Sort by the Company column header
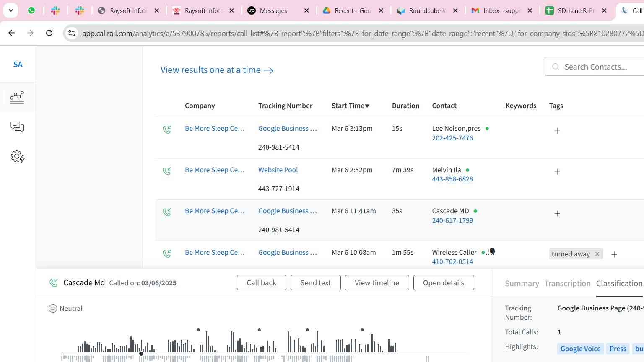 point(200,106)
